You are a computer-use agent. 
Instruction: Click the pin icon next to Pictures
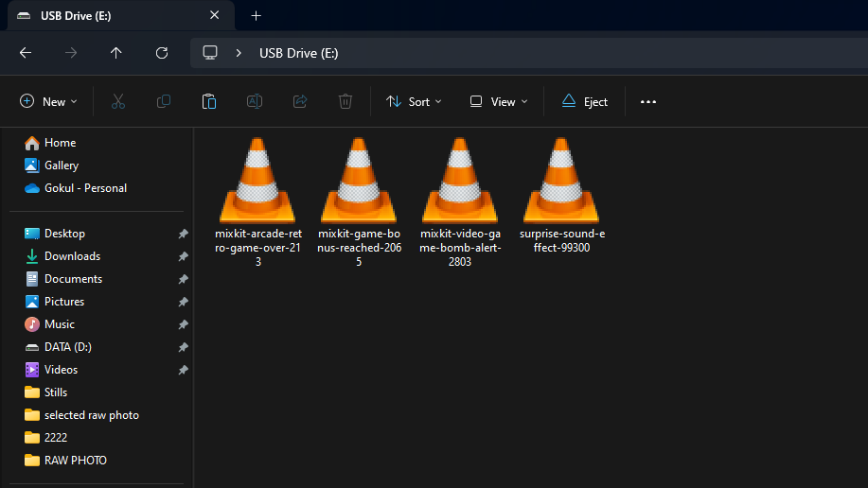coord(183,302)
